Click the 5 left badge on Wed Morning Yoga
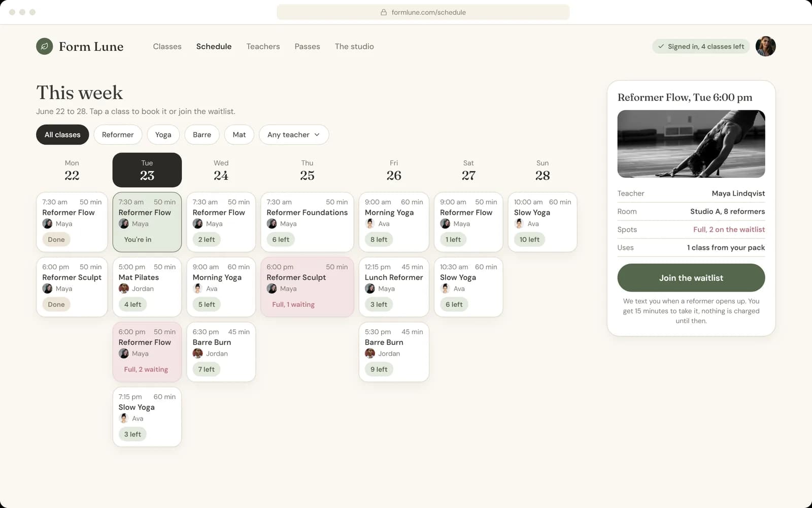 click(x=207, y=304)
